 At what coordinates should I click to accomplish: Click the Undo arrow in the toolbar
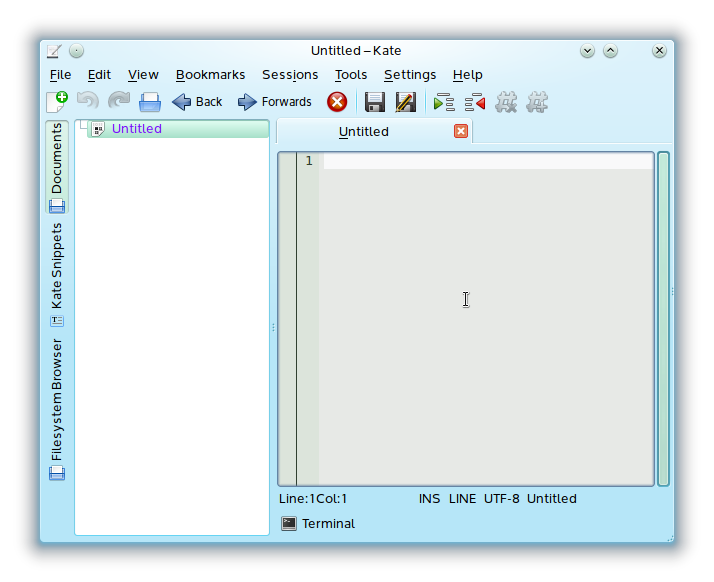88,102
